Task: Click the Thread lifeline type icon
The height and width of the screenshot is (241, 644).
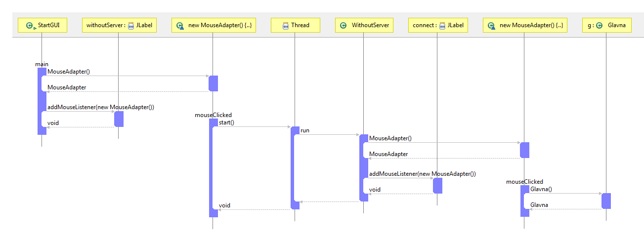Action: (x=285, y=26)
